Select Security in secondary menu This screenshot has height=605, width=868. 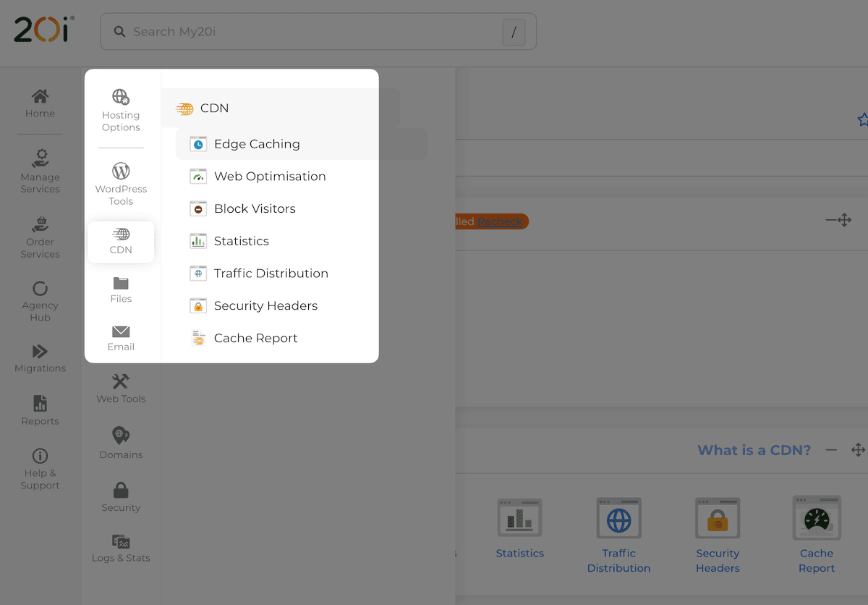click(x=121, y=498)
